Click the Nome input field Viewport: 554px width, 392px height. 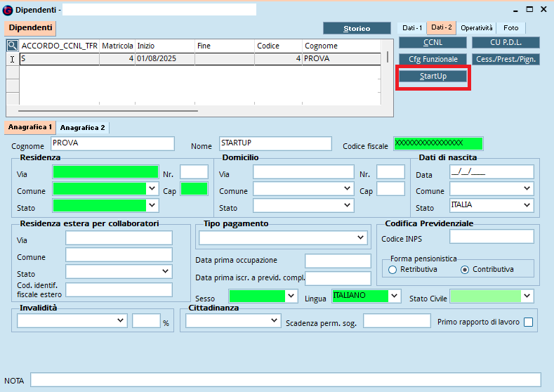275,143
